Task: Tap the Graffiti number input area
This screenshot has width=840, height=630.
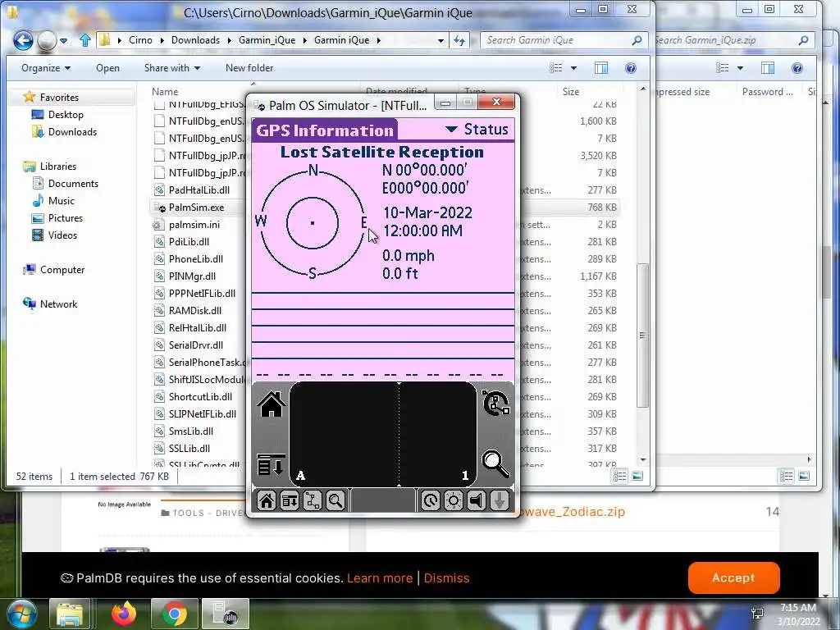Action: point(438,435)
